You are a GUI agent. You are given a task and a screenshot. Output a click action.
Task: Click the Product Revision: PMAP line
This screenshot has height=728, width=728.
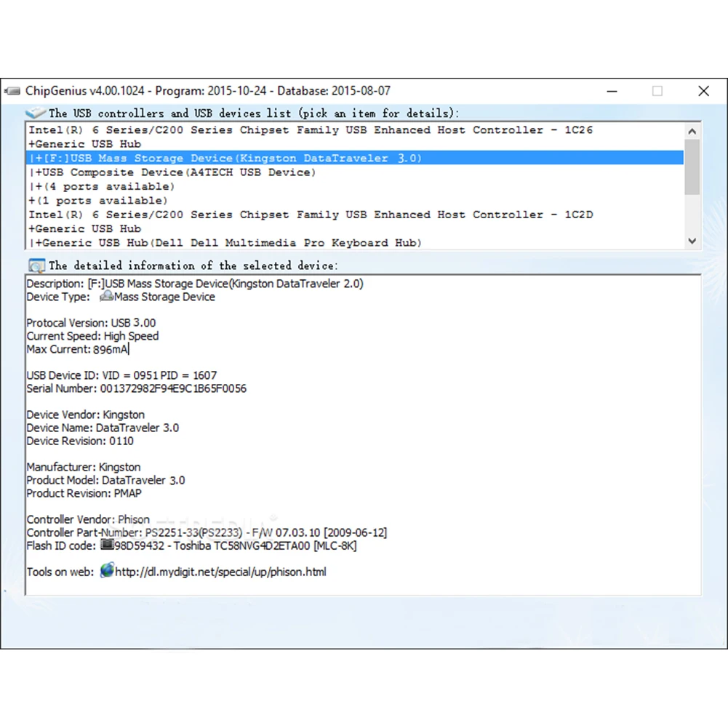click(x=84, y=494)
